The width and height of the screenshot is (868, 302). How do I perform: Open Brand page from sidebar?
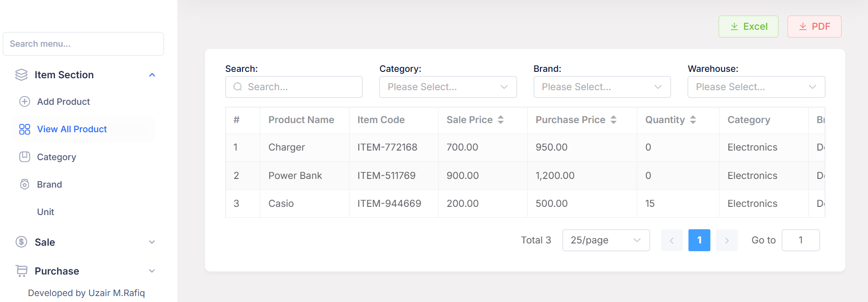(49, 184)
